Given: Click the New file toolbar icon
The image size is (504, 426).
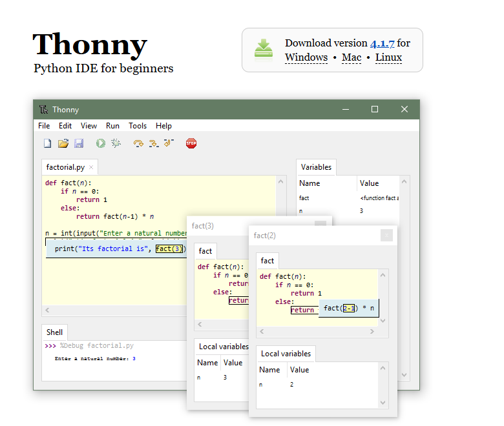Looking at the screenshot, I should [47, 143].
